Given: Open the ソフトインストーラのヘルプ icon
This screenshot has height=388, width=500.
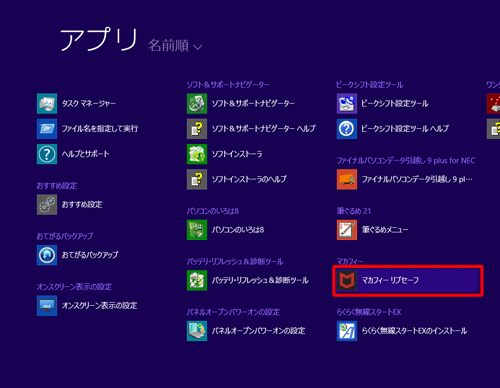Looking at the screenshot, I should pos(197,179).
